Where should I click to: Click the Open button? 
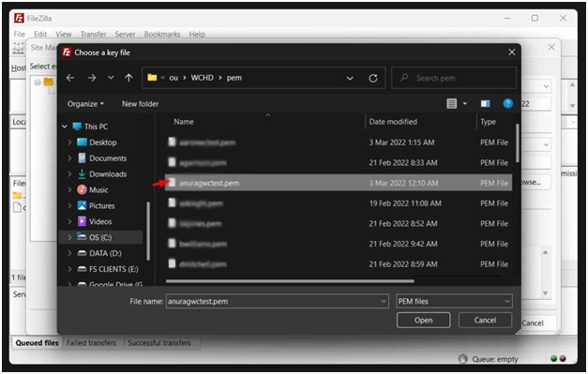pyautogui.click(x=423, y=320)
